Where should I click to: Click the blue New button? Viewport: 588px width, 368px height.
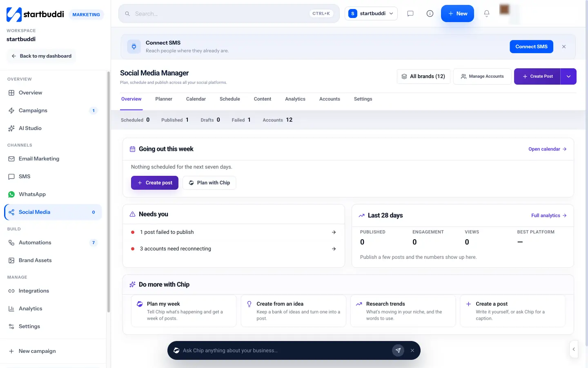(x=457, y=13)
